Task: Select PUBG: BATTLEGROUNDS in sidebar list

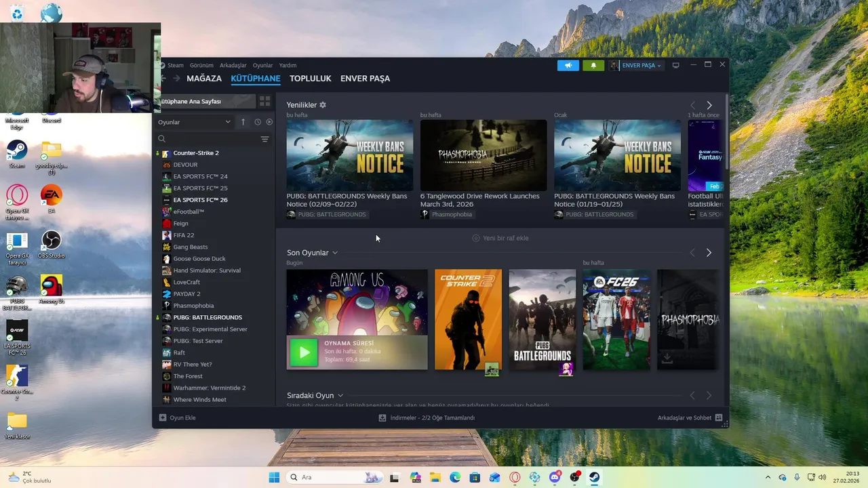Action: 207,317
